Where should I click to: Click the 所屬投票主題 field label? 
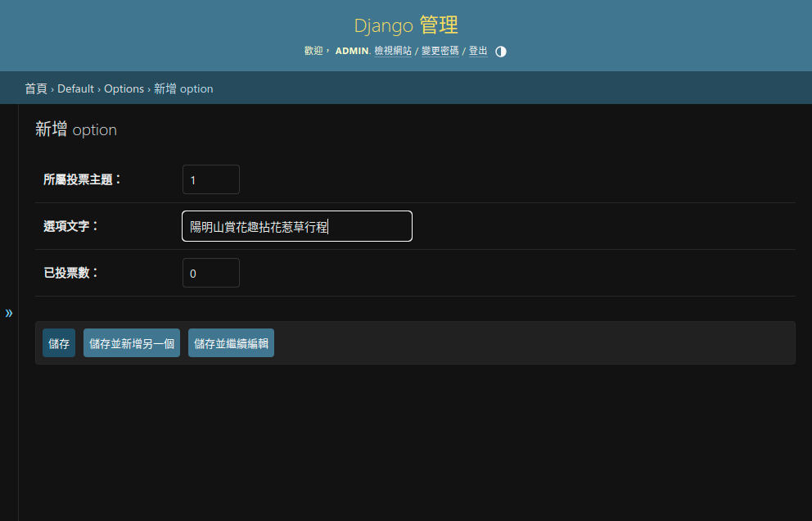[82, 179]
